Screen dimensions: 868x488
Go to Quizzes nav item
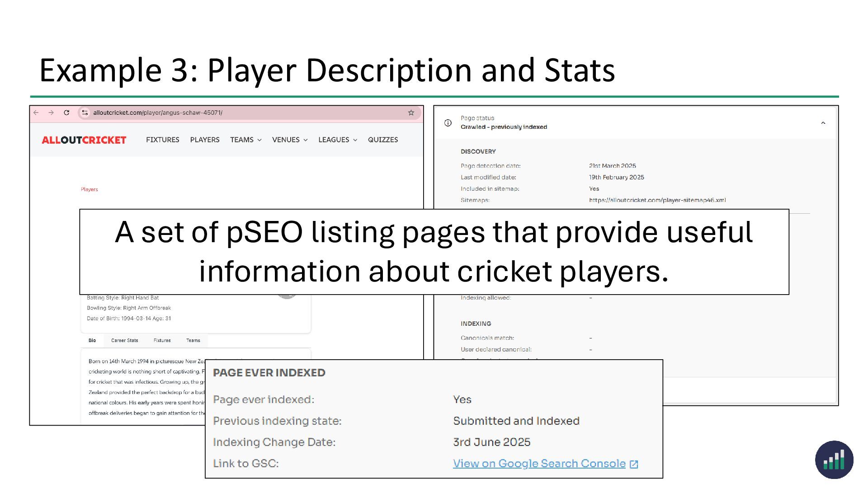click(x=382, y=140)
